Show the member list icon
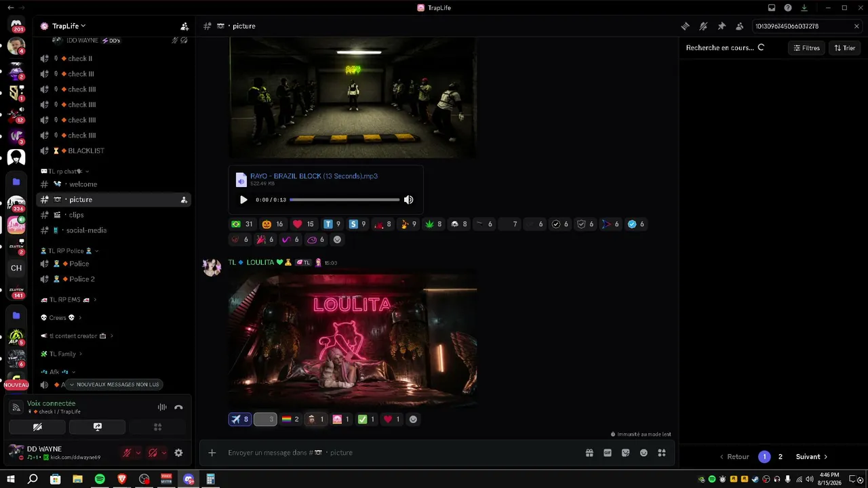The height and width of the screenshot is (488, 868). [739, 26]
